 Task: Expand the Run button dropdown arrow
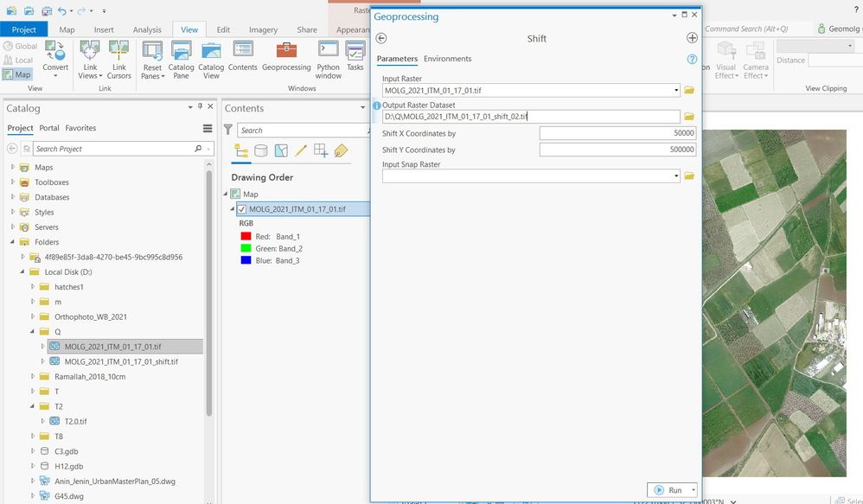click(x=694, y=489)
